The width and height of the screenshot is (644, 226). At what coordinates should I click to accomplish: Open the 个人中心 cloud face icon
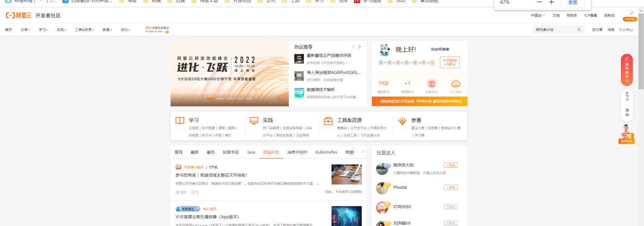(456, 84)
